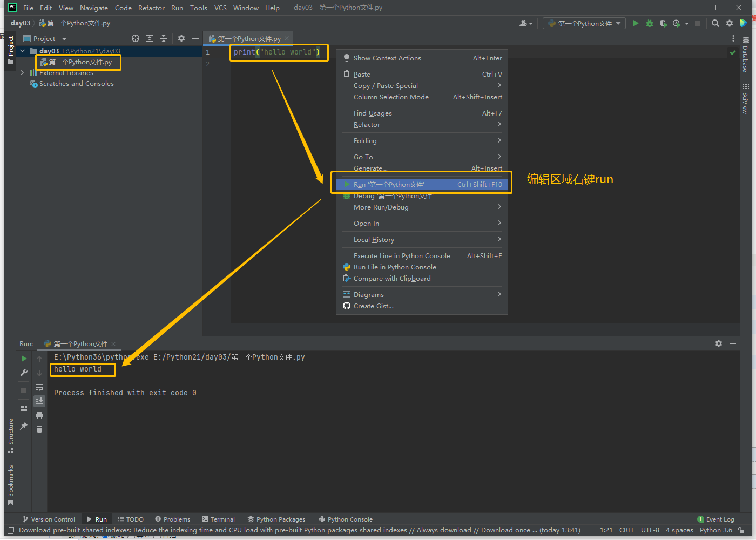Open 第一个Python文件.py in the project tree
Screen dimensions: 756x540
pyautogui.click(x=80, y=62)
